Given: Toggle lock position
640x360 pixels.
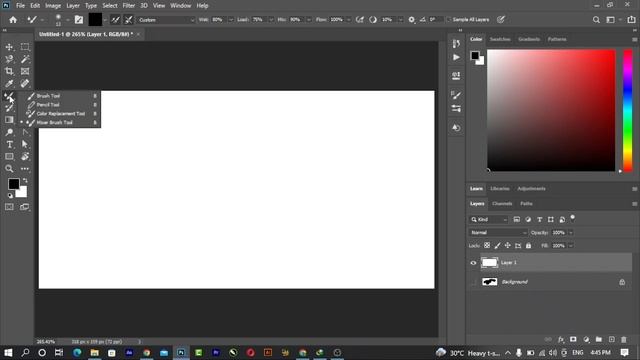Looking at the screenshot, I should 507,246.
